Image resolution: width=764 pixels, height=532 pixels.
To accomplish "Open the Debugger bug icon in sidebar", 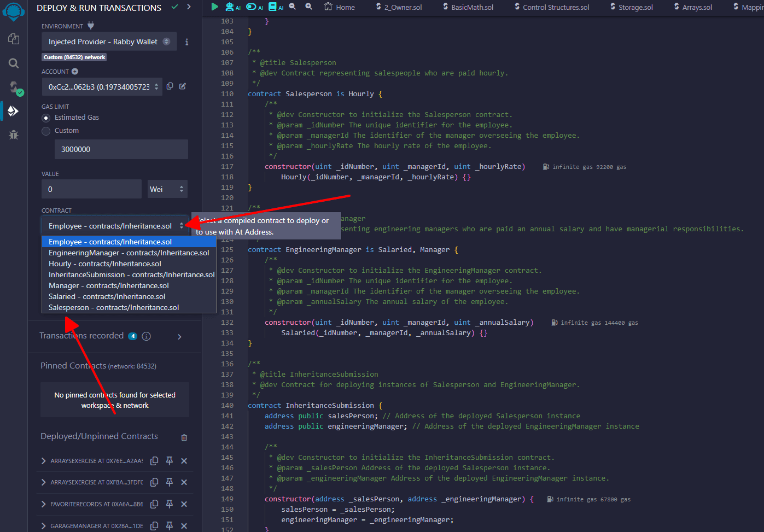I will click(14, 135).
